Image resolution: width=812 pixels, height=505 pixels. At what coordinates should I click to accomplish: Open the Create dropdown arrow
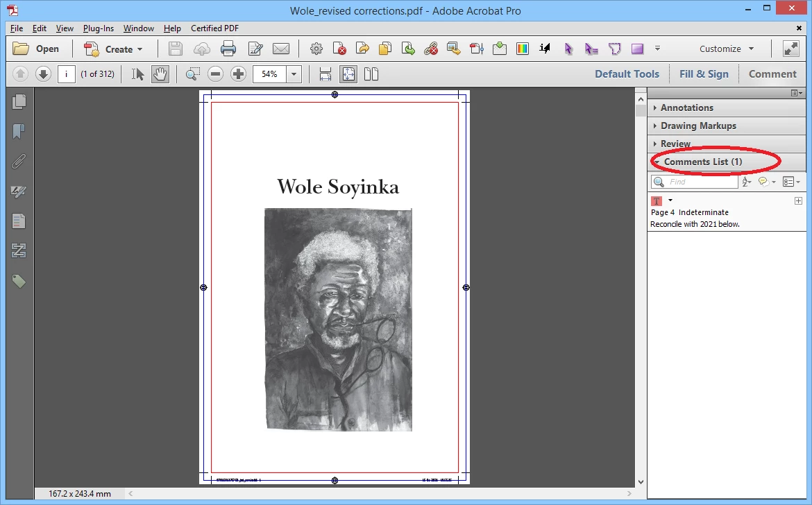(139, 49)
